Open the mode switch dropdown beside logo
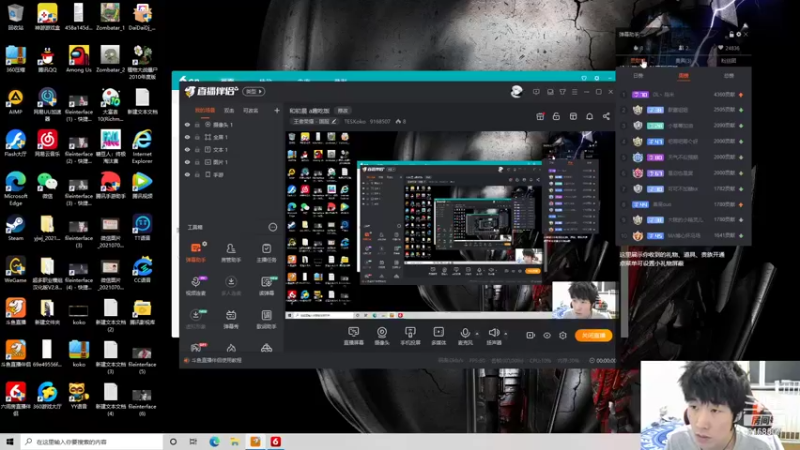Image resolution: width=800 pixels, height=450 pixels. coord(254,91)
